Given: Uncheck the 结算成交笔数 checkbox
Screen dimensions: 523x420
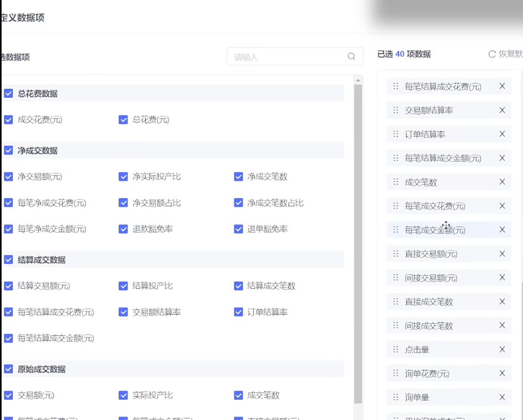Looking at the screenshot, I should [x=239, y=286].
